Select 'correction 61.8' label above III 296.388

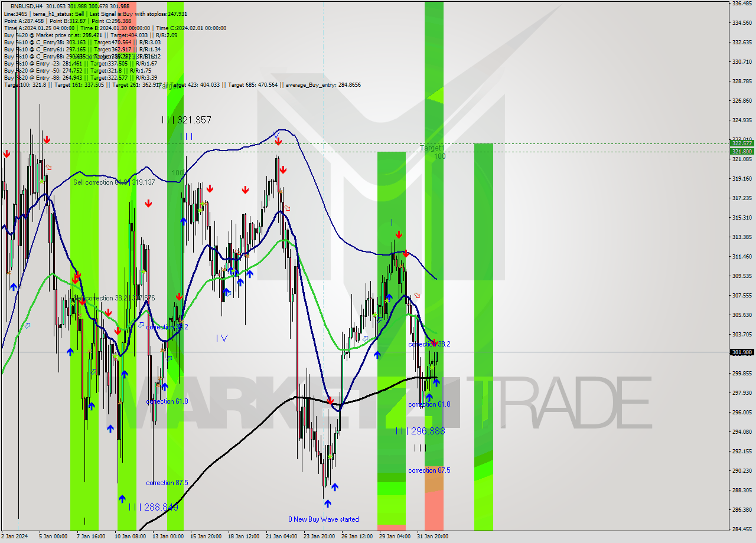tap(429, 404)
